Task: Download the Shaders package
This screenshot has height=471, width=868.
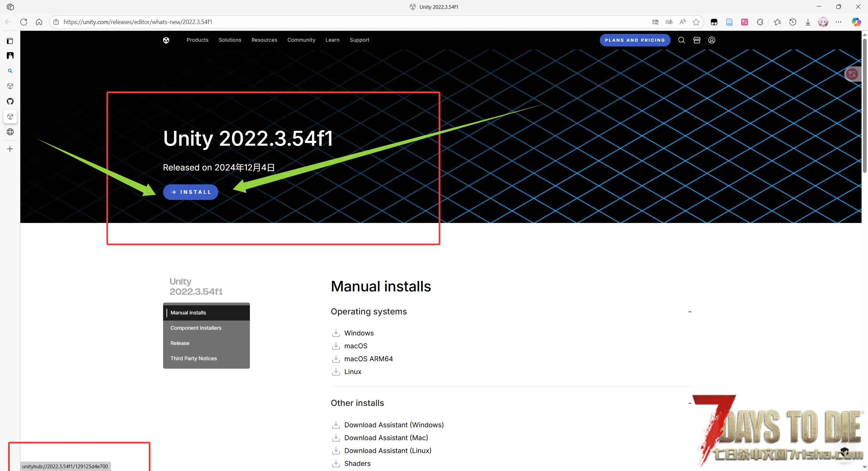Action: pyautogui.click(x=351, y=464)
